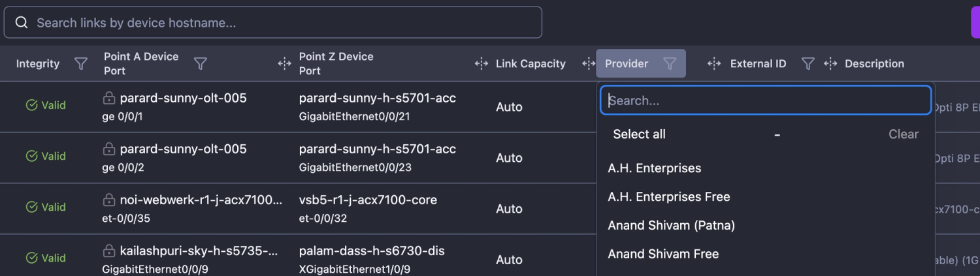Click the Provider column header label

pyautogui.click(x=627, y=64)
